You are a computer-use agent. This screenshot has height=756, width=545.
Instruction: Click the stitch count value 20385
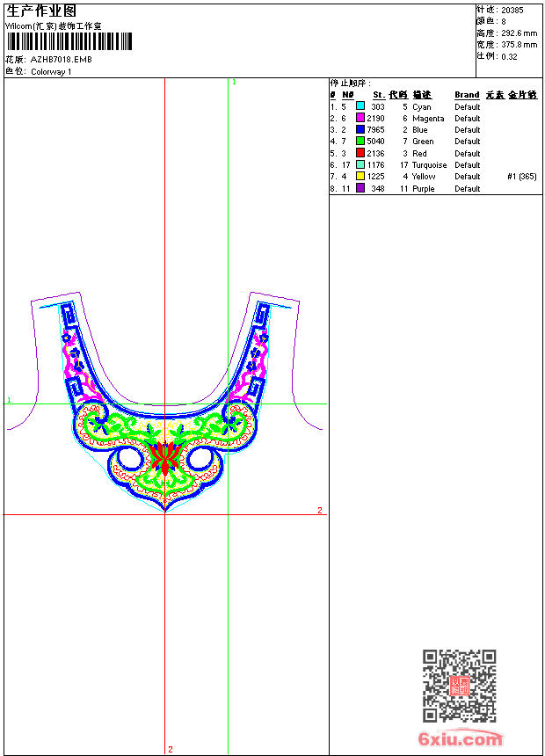512,10
